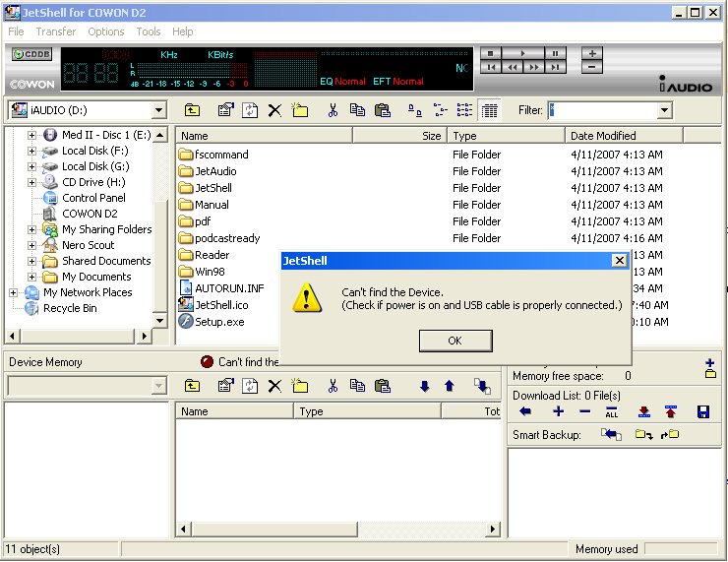Image resolution: width=728 pixels, height=562 pixels.
Task: Stop playback in the player
Action: [x=490, y=54]
